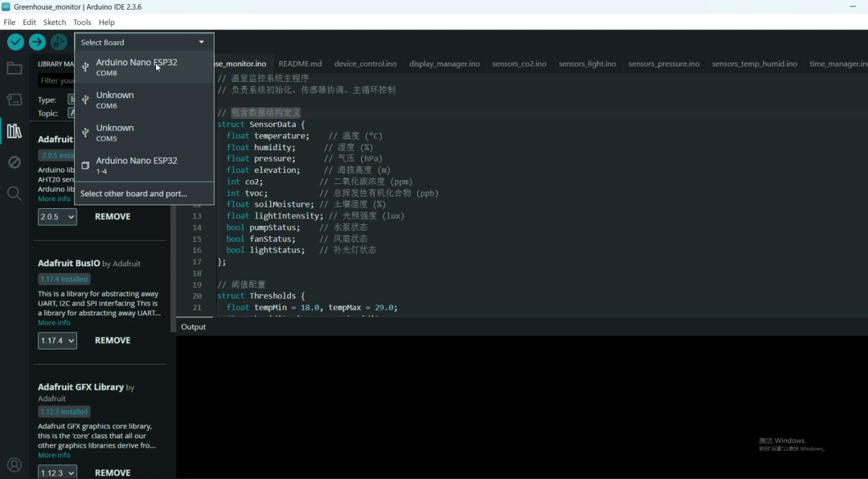Expand the Select Board dropdown arrow
868x479 pixels.
point(202,42)
